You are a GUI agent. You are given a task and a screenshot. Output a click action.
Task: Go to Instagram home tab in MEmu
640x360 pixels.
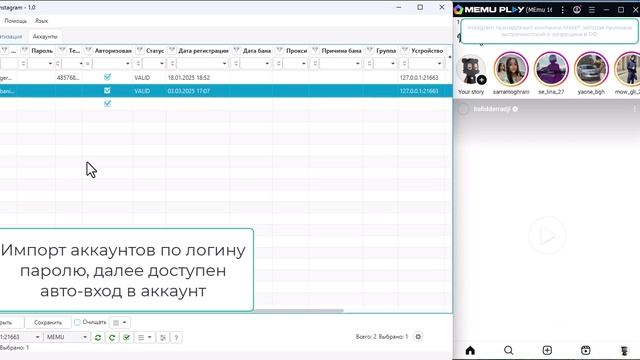[470, 350]
